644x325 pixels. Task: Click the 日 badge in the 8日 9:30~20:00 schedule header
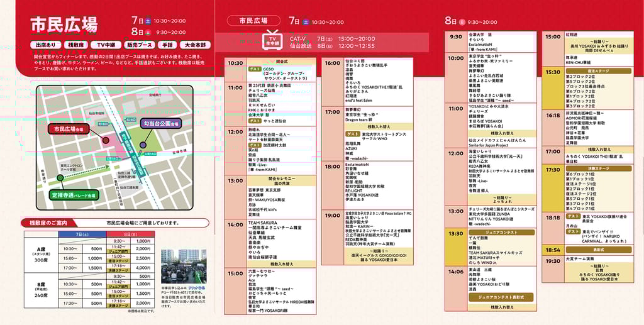pyautogui.click(x=462, y=22)
